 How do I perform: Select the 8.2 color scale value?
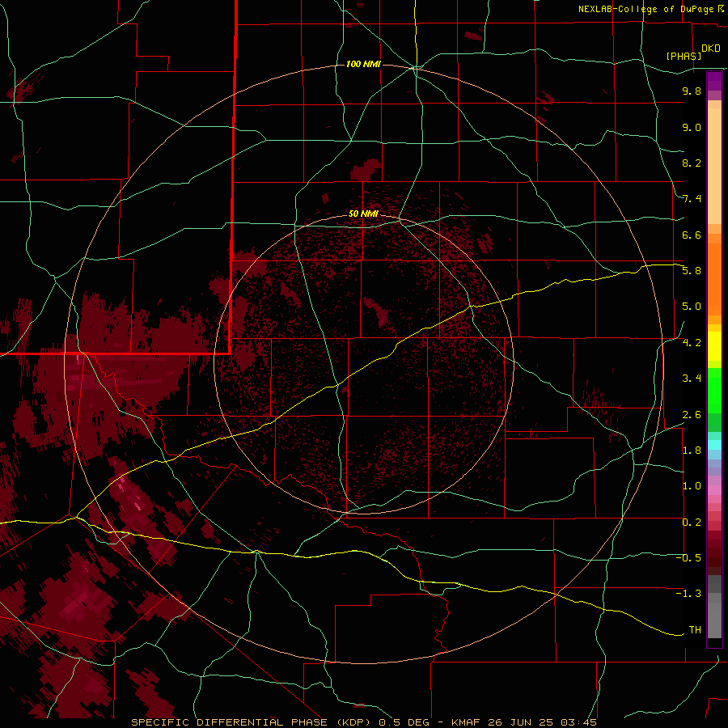pyautogui.click(x=692, y=163)
